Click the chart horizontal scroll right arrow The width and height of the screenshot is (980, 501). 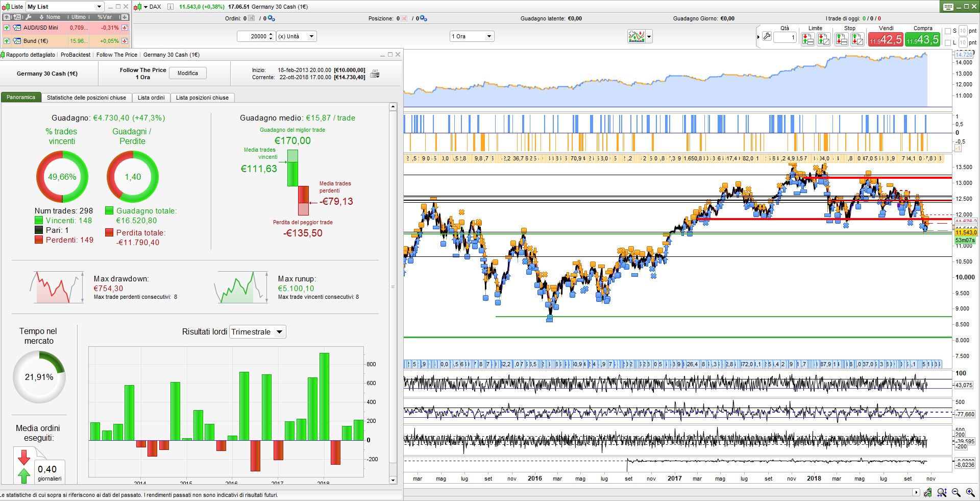[916, 492]
